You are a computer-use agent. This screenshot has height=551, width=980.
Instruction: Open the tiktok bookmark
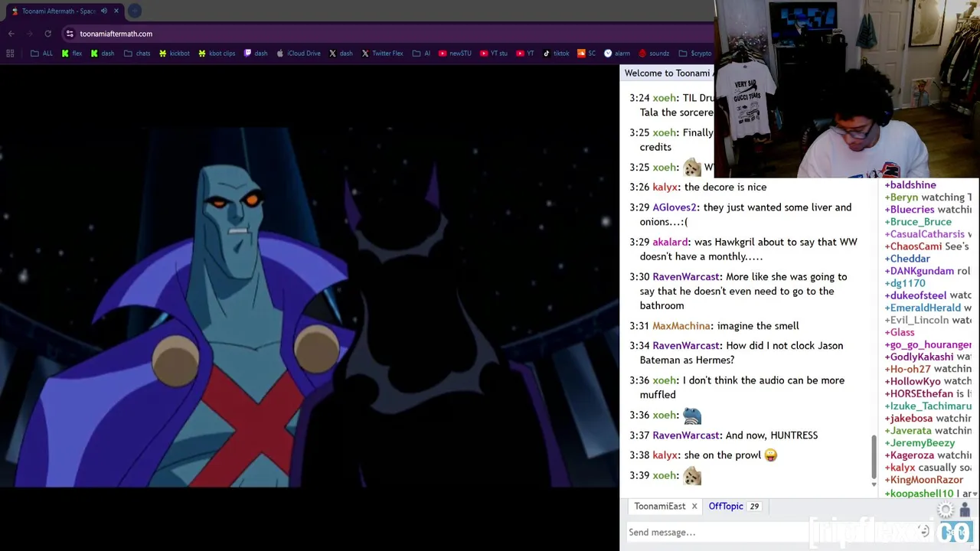click(x=556, y=54)
